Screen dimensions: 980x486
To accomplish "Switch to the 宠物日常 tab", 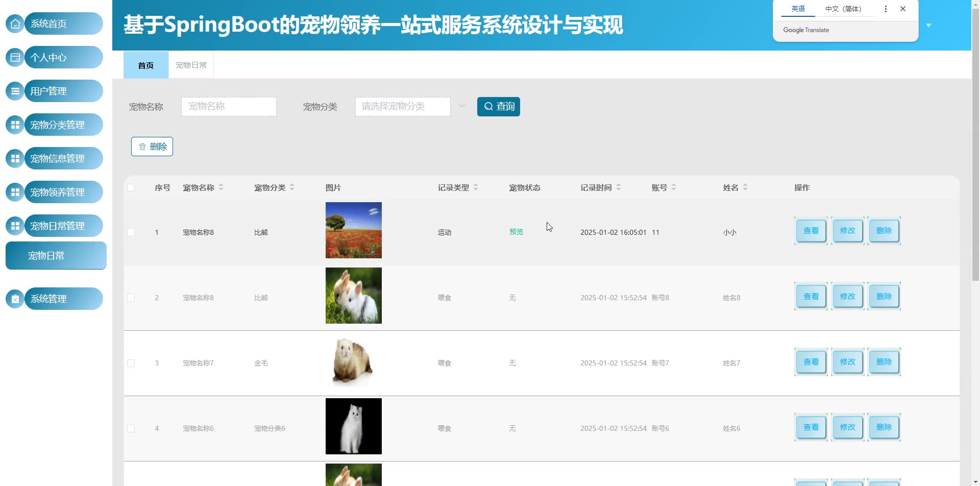I will 191,65.
